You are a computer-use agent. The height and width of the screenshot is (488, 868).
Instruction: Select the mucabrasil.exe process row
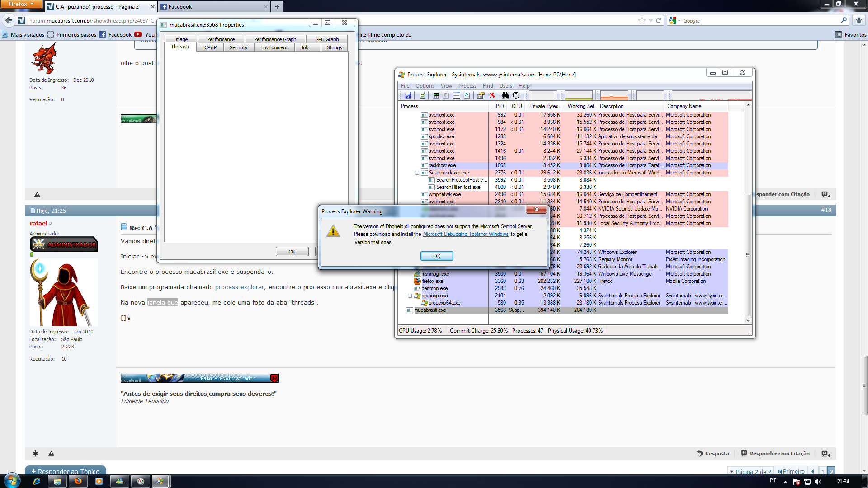click(430, 310)
